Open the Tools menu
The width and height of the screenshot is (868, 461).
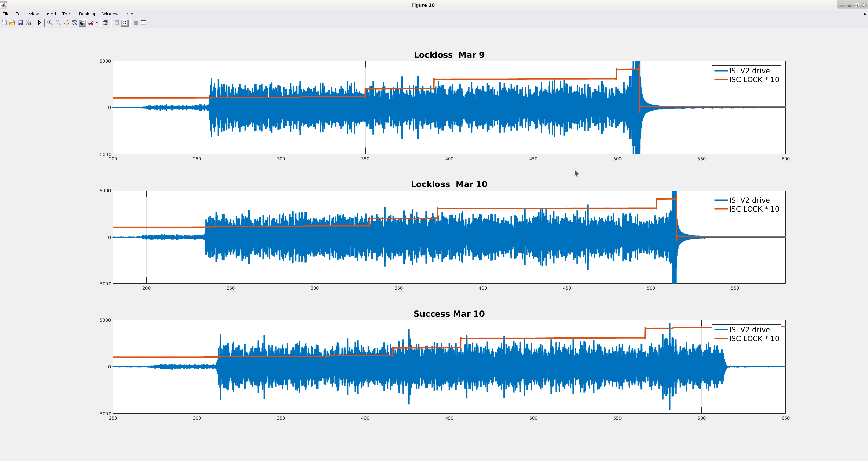[x=68, y=14]
